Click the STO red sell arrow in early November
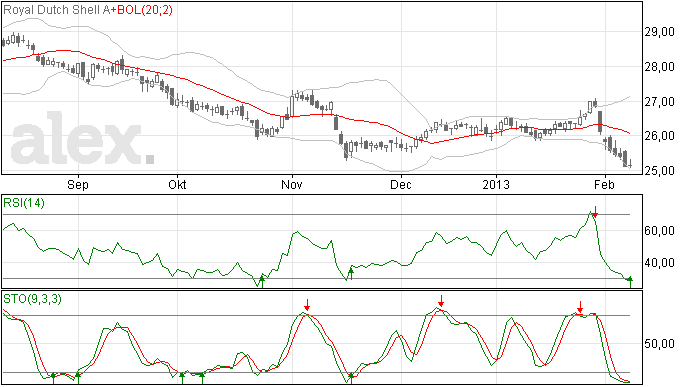 [307, 305]
